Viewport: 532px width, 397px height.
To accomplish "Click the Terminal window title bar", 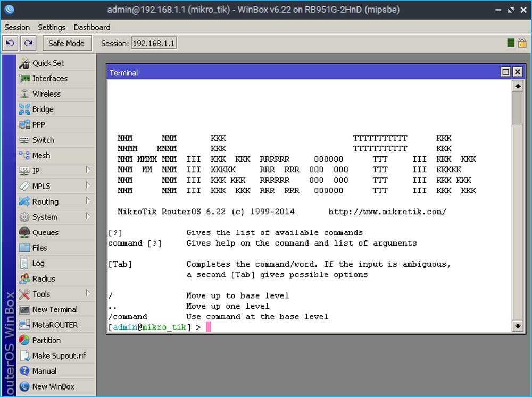I will pos(315,72).
